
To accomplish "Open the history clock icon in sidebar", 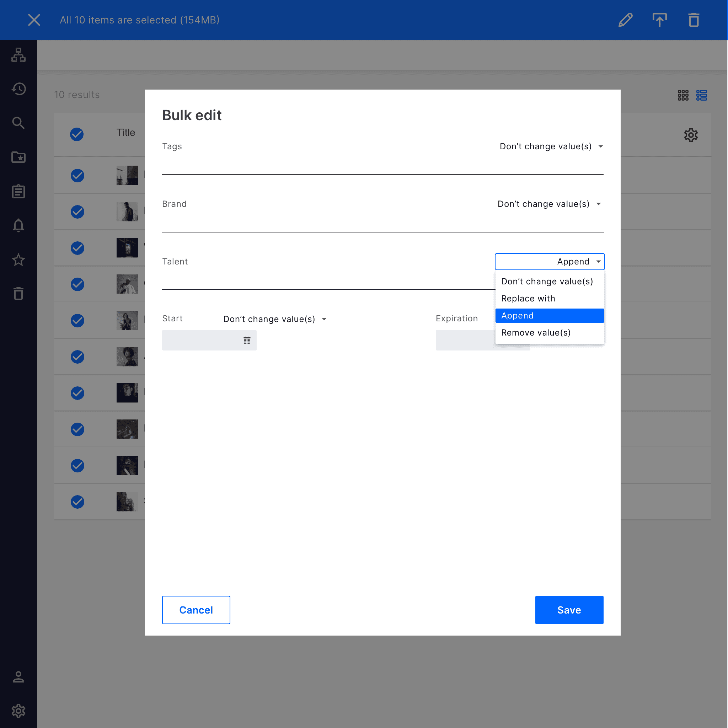I will pyautogui.click(x=18, y=89).
